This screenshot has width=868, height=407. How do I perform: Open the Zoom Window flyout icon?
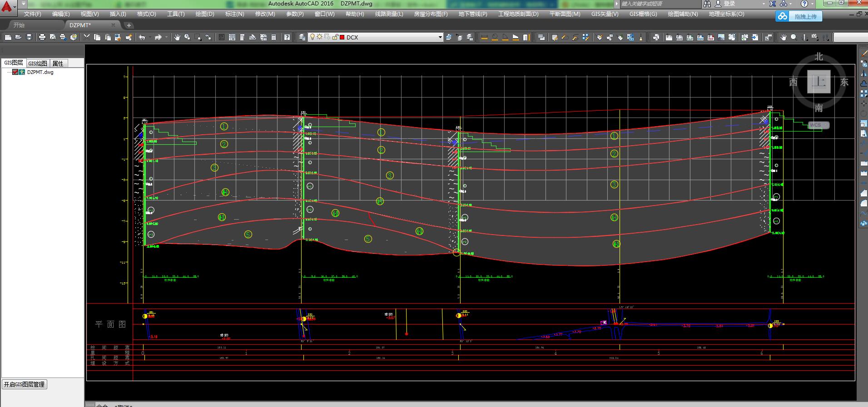click(198, 37)
